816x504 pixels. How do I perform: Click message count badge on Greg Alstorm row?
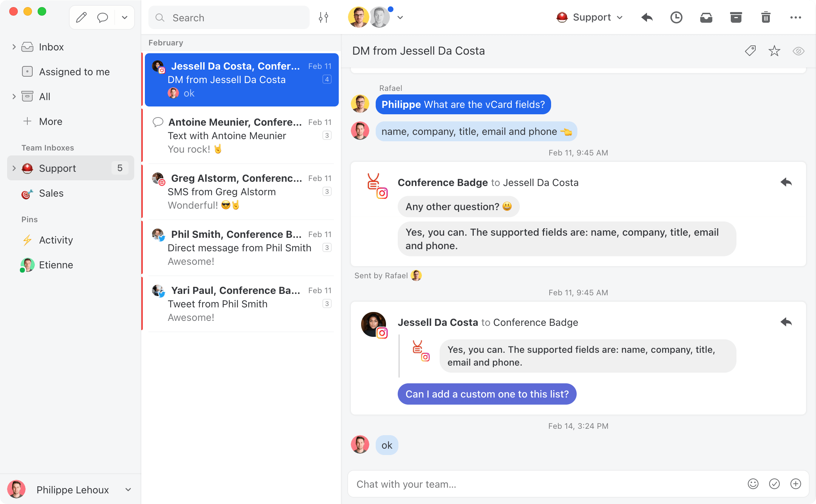coord(327,192)
